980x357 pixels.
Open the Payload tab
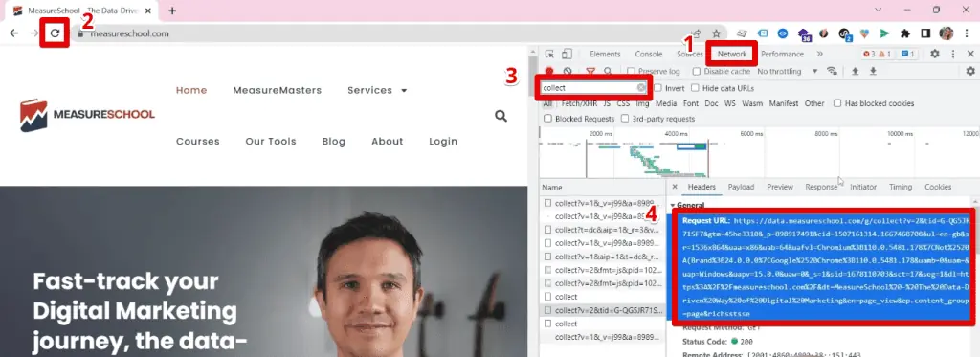(742, 187)
